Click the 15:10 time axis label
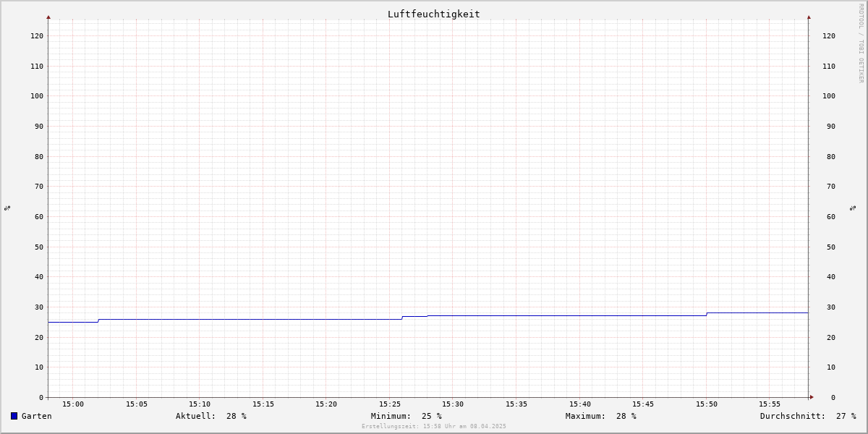 (200, 404)
